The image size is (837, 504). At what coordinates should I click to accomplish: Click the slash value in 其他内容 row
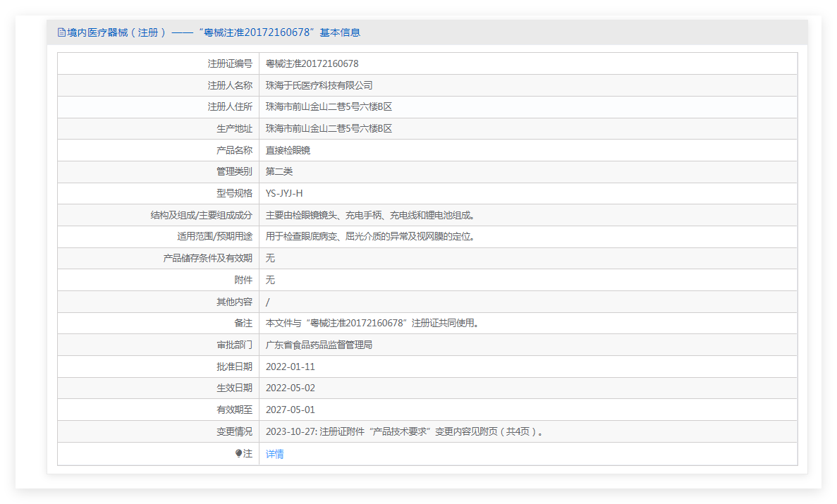[x=268, y=302]
